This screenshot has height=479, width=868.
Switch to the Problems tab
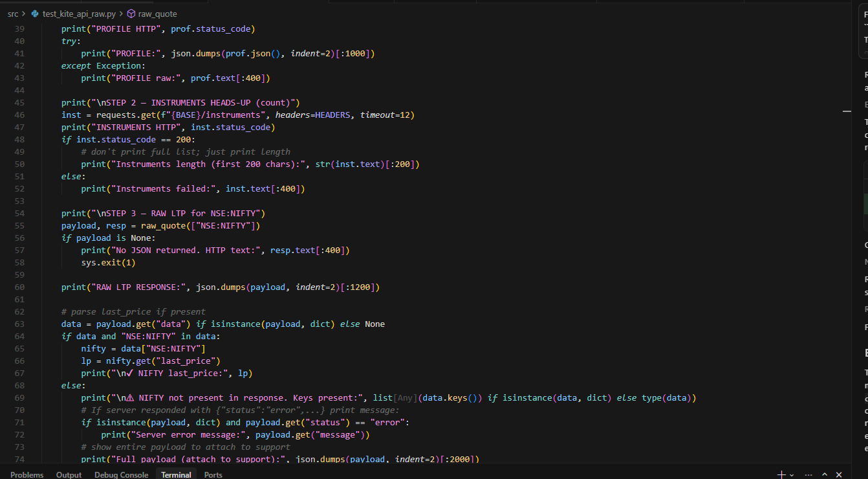(x=27, y=474)
